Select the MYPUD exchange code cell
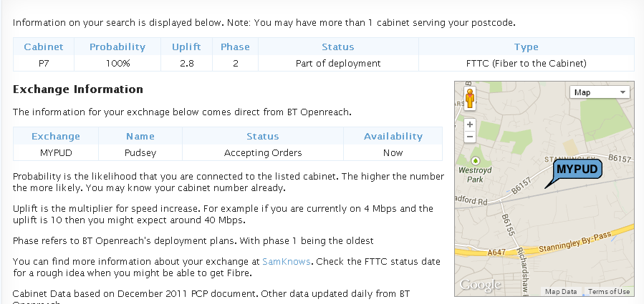Viewport: 644px width, 304px height. point(56,152)
